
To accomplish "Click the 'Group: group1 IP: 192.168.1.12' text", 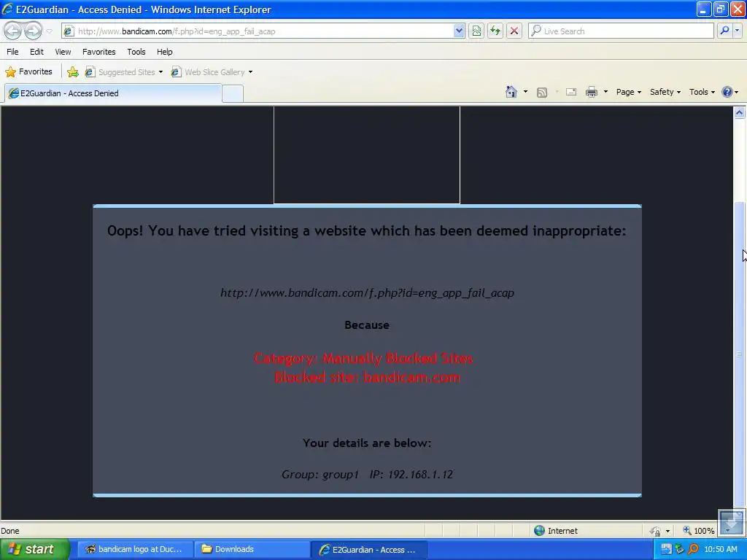I will point(367,474).
